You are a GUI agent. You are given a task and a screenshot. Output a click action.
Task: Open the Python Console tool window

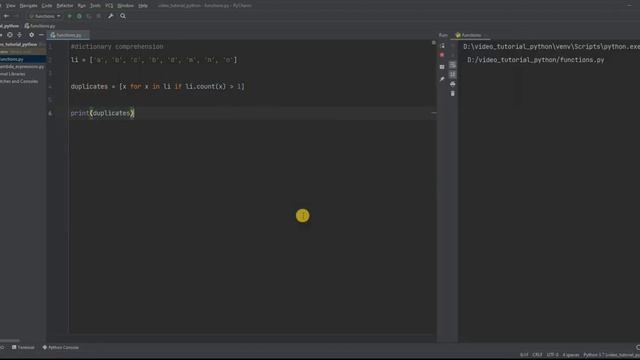(60, 347)
